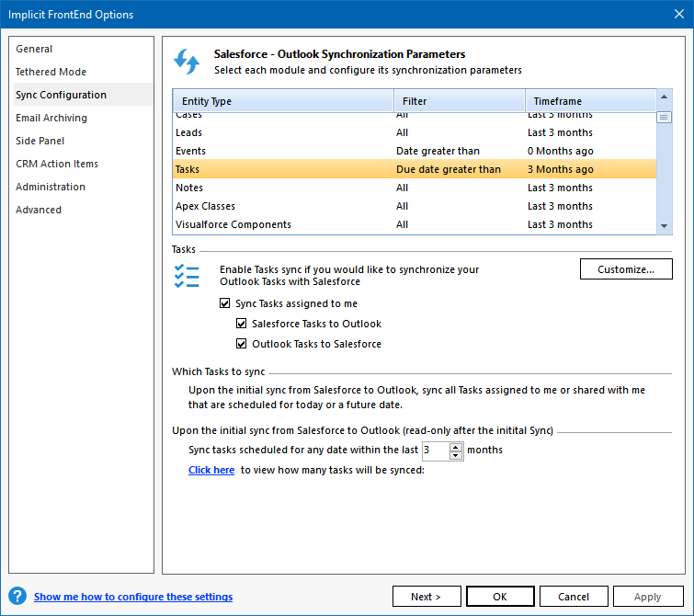Screen dimensions: 694x616
Task: Open 'Show me how to configure' link
Action: pyautogui.click(x=133, y=597)
